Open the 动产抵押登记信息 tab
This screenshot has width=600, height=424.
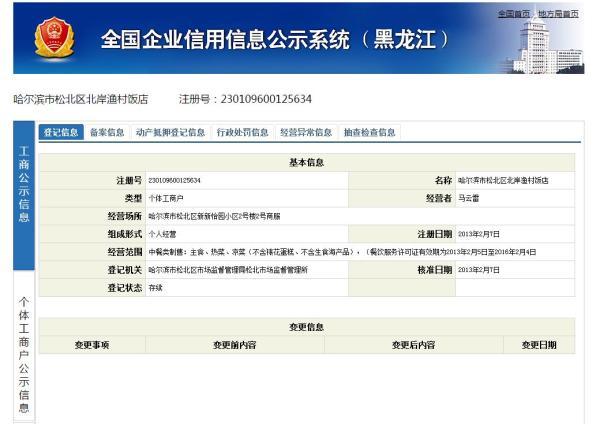click(x=170, y=132)
